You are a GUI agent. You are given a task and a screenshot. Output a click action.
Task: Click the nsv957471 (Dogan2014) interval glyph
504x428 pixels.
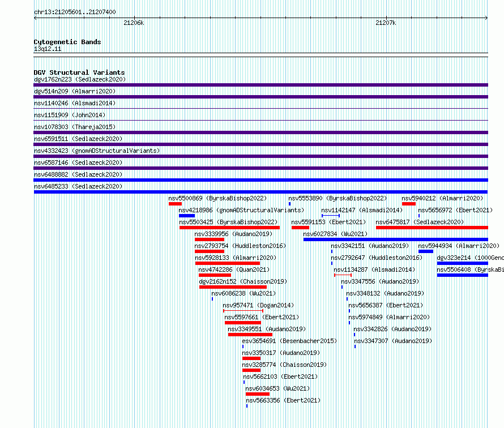click(244, 311)
